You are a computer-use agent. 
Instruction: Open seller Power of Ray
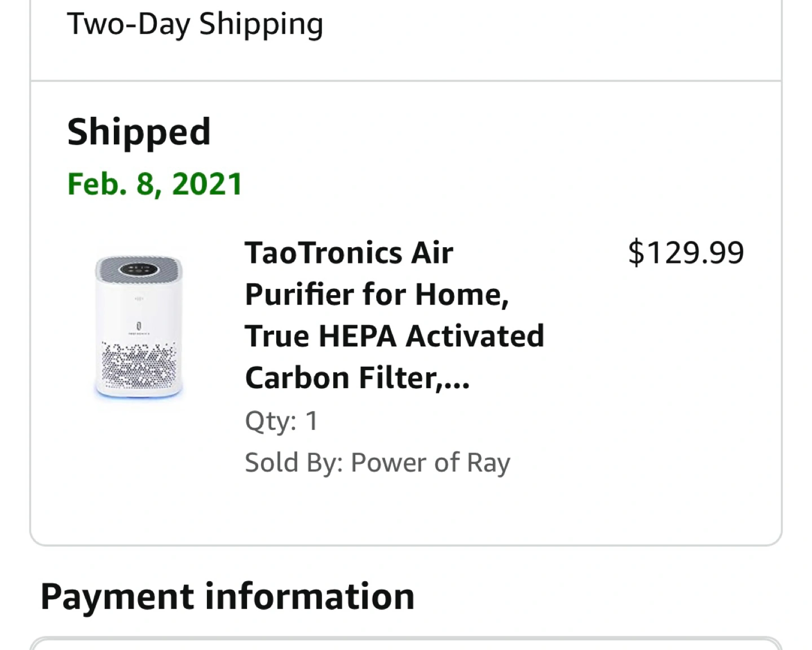tap(430, 463)
